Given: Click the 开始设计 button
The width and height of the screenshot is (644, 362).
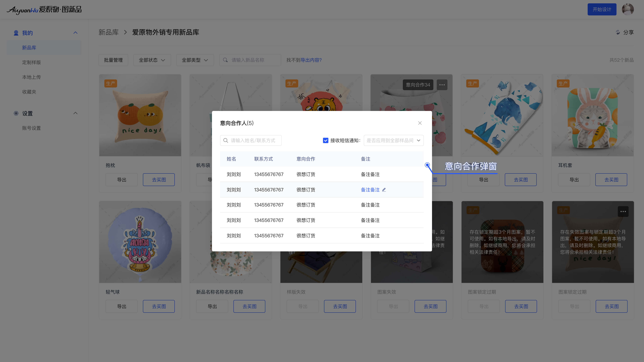Looking at the screenshot, I should (602, 10).
